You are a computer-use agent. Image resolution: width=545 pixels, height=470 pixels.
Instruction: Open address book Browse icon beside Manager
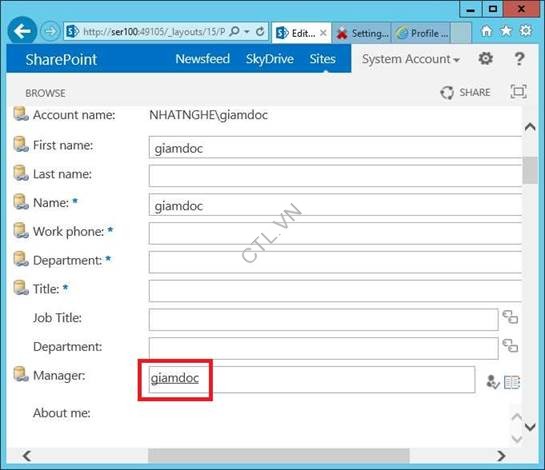[x=512, y=382]
